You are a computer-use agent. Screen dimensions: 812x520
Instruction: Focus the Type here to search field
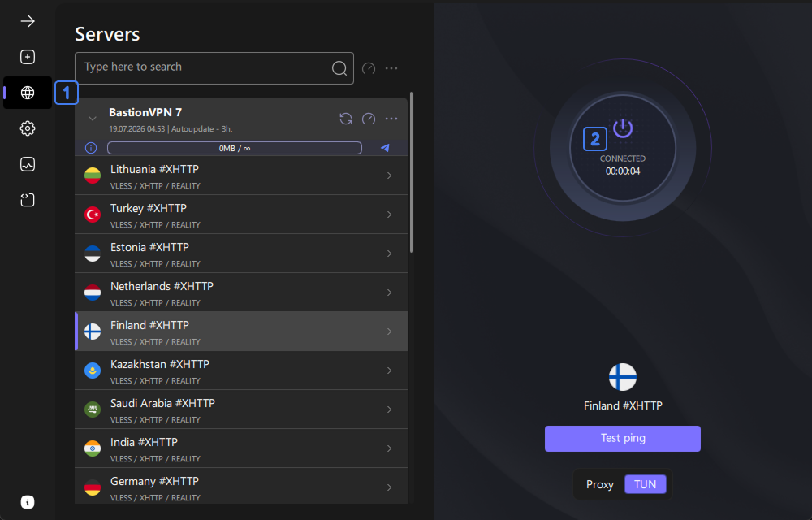click(214, 68)
